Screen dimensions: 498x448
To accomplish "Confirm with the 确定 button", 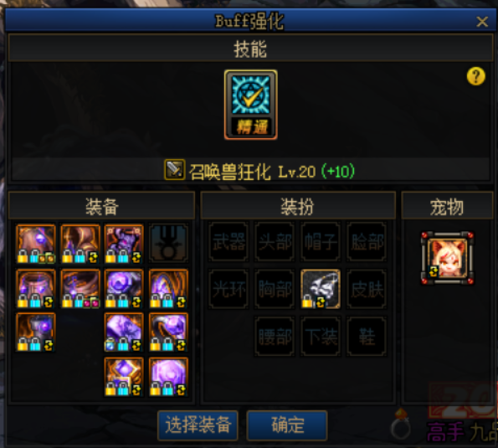I will tap(287, 425).
